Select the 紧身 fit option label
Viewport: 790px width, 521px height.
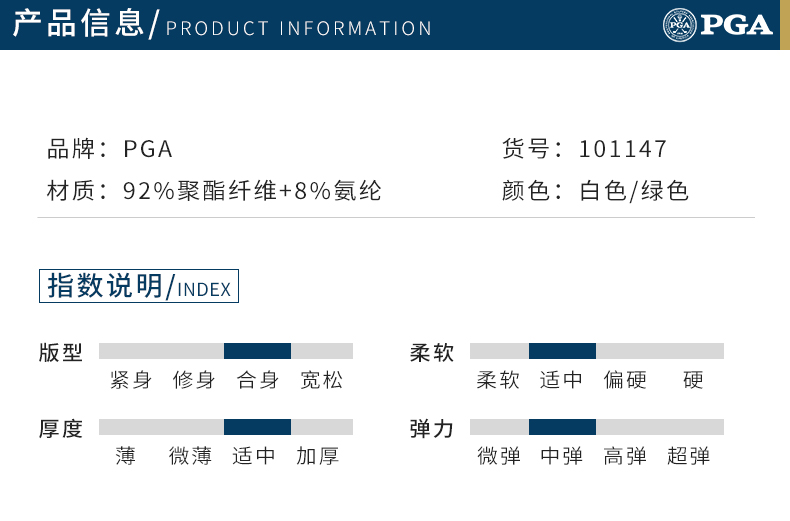pos(130,380)
